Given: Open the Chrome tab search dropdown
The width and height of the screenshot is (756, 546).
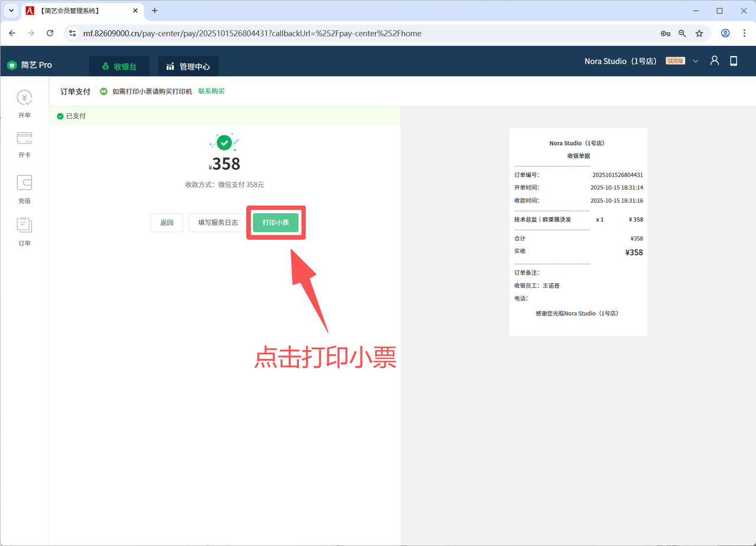Looking at the screenshot, I should [x=11, y=11].
